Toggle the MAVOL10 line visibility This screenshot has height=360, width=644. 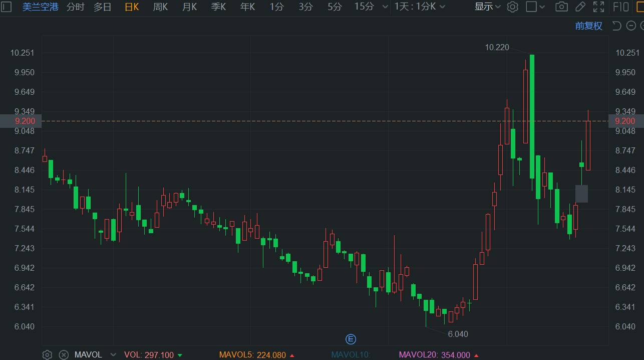click(351, 355)
